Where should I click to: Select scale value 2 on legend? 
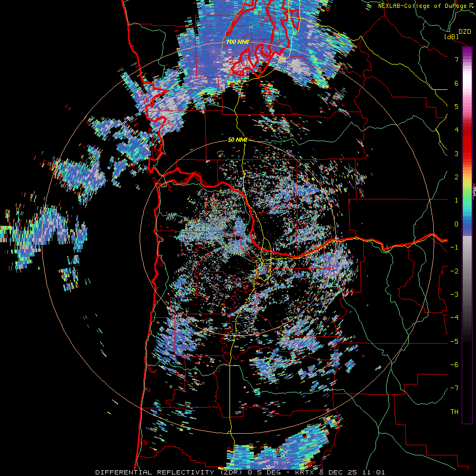click(456, 177)
